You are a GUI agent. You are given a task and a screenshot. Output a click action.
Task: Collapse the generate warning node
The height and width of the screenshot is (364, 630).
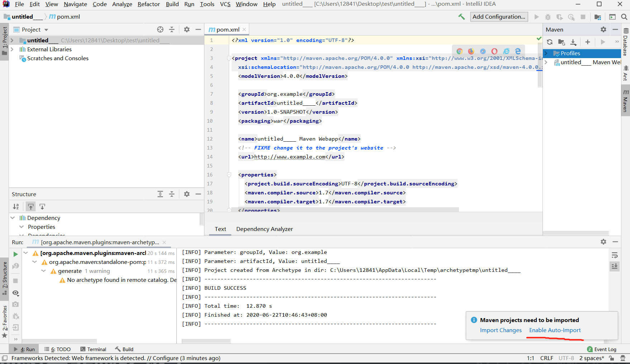pyautogui.click(x=43, y=271)
